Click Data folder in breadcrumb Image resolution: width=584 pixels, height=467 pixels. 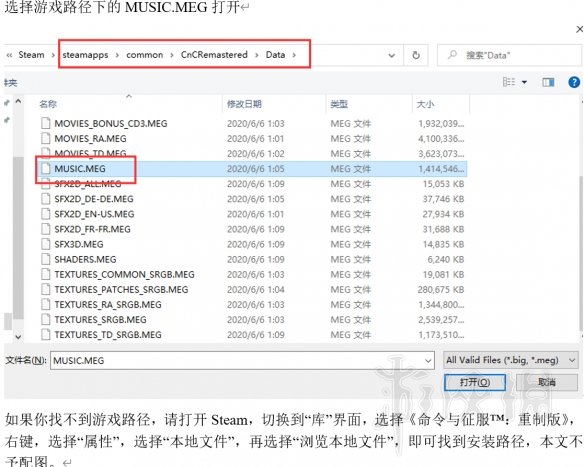275,55
